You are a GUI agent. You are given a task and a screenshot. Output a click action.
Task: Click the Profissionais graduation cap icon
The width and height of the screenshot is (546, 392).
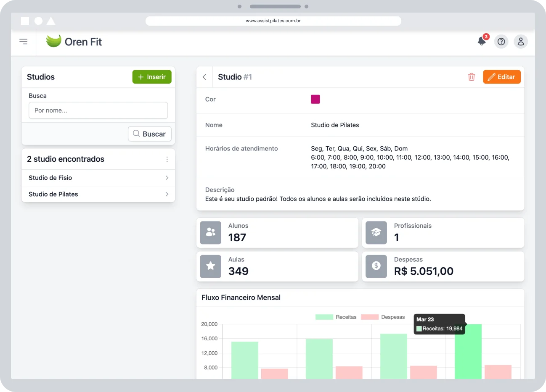pos(376,233)
